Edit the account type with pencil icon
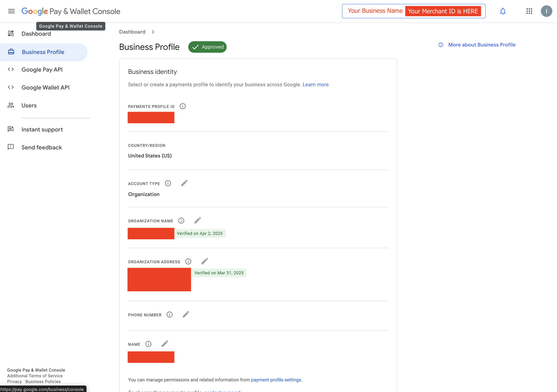Screen dimensions: 557x392 (x=184, y=183)
